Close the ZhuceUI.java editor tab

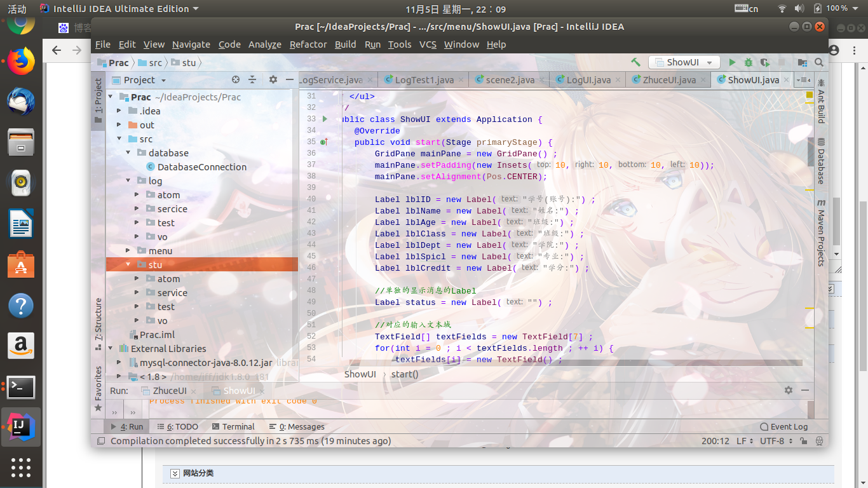tap(703, 80)
